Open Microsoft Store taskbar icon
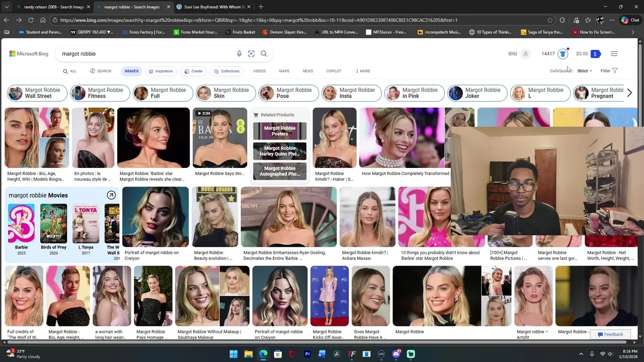Image resolution: width=644 pixels, height=362 pixels. pyautogui.click(x=278, y=354)
